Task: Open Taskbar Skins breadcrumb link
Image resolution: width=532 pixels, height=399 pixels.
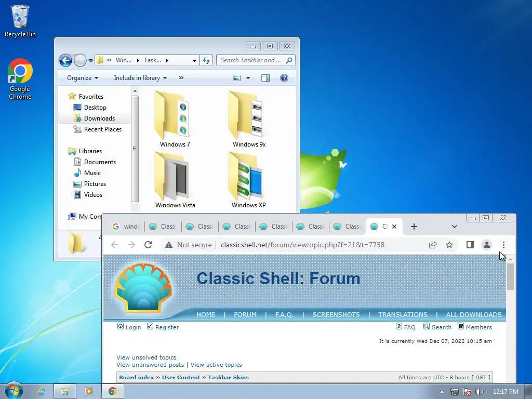Action: pyautogui.click(x=229, y=377)
